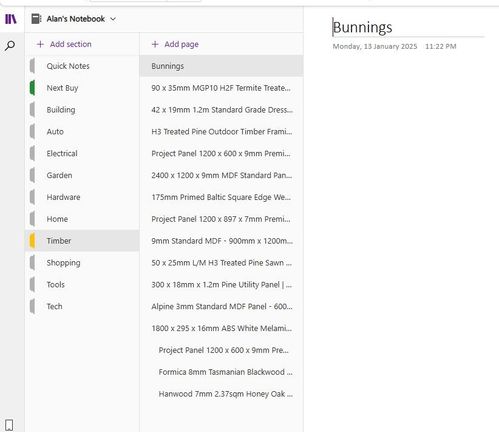Open page H3 Treated Pine Outdoor Timber
The image size is (499, 432).
tap(222, 132)
